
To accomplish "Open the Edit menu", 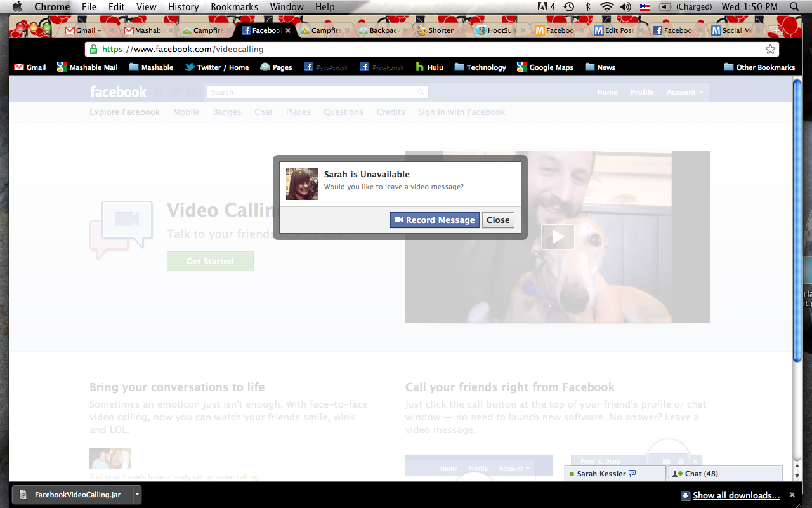I will click(x=117, y=7).
